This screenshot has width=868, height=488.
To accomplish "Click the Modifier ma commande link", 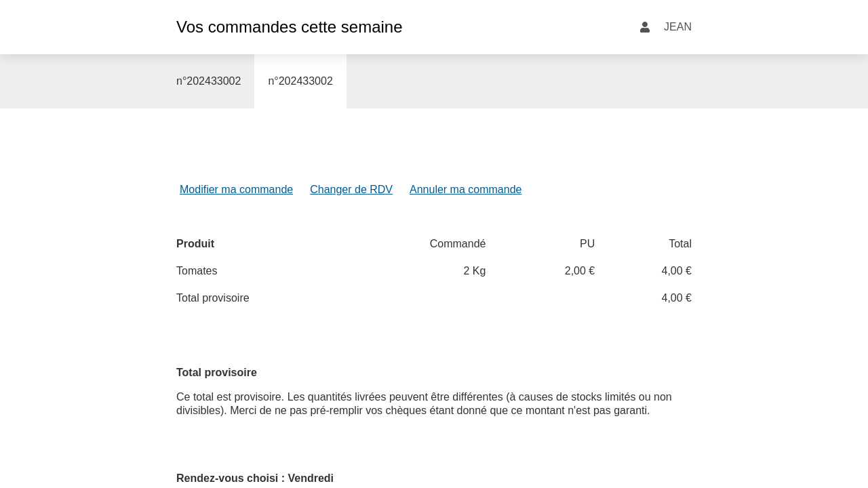I will pyautogui.click(x=236, y=190).
